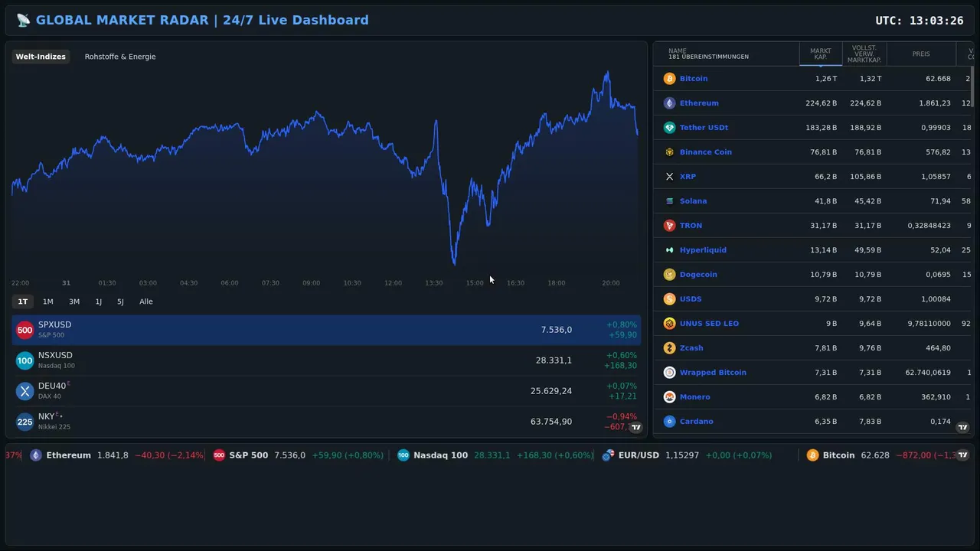Viewport: 980px width, 551px height.
Task: Click the Bitcoin icon in the ticker tape
Action: click(812, 455)
